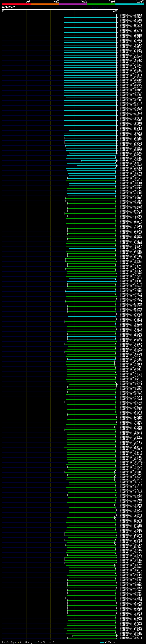Click the cyan ~100% color legend segment
This screenshot has width=146, height=644.
pyautogui.click(x=130, y=4)
